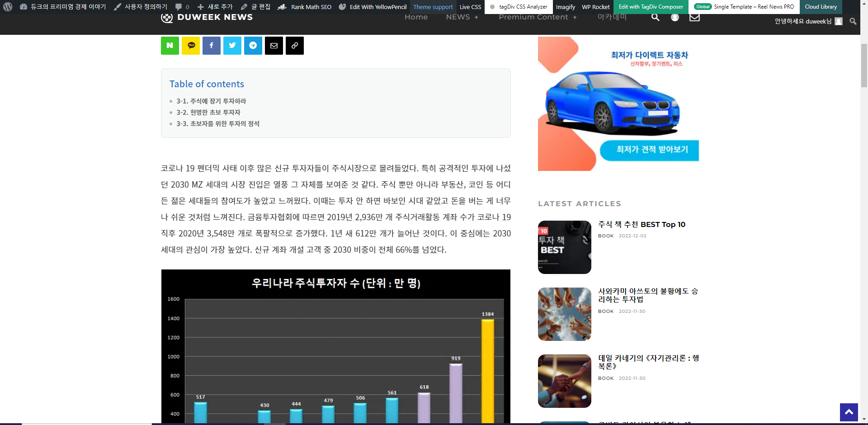Open the handshake article thumbnail
The height and width of the screenshot is (425, 868).
pyautogui.click(x=565, y=381)
